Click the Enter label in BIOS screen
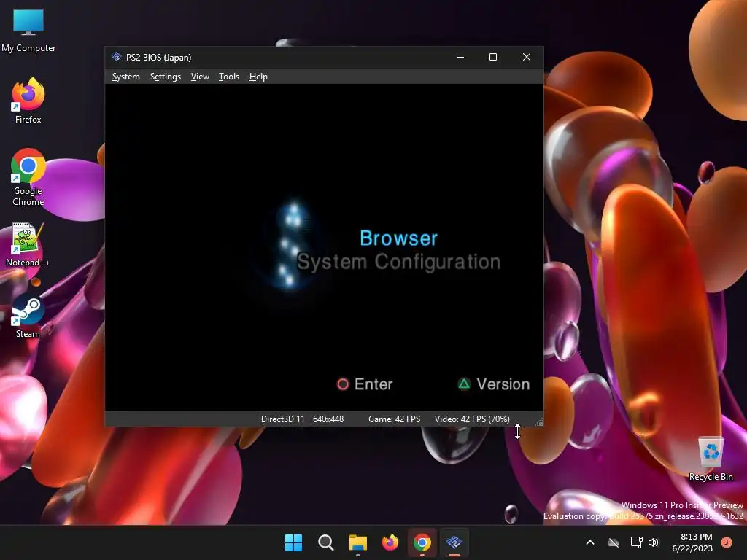 point(373,384)
